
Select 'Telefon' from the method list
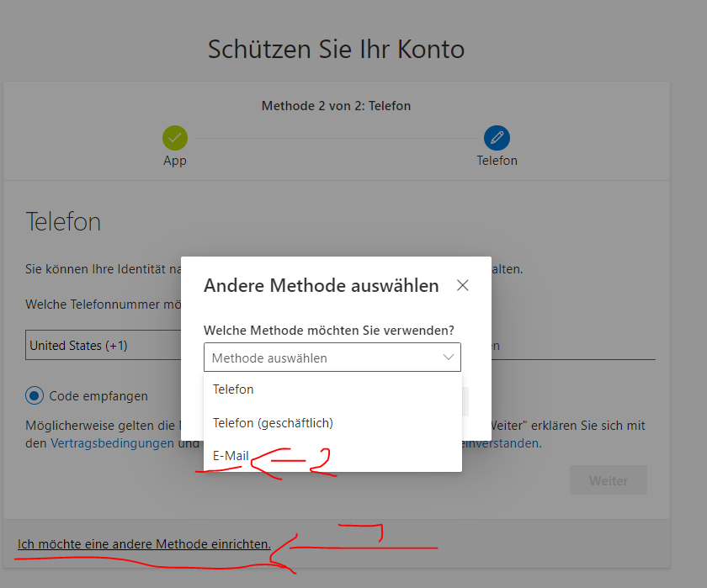[x=233, y=389]
